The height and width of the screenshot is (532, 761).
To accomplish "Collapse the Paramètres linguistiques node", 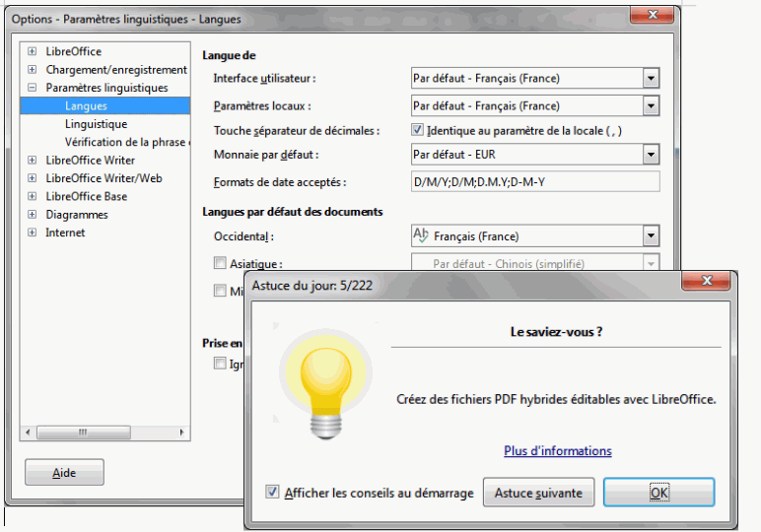I will click(x=32, y=88).
